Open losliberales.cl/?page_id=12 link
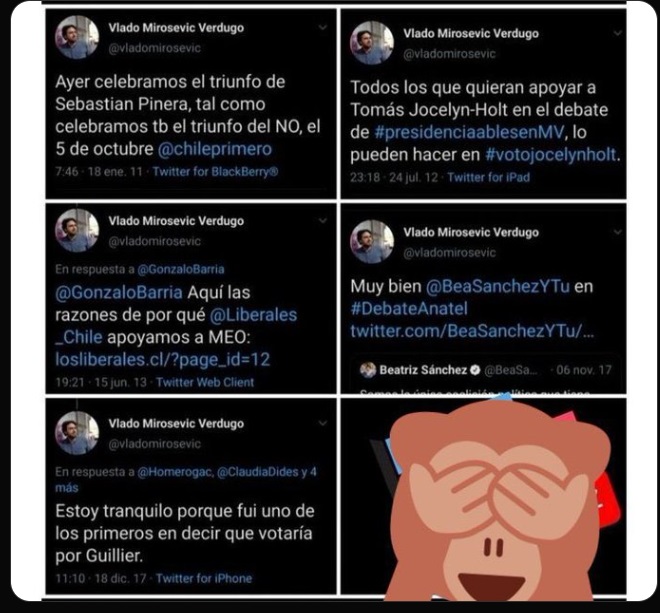This screenshot has height=613, width=660. (162, 360)
